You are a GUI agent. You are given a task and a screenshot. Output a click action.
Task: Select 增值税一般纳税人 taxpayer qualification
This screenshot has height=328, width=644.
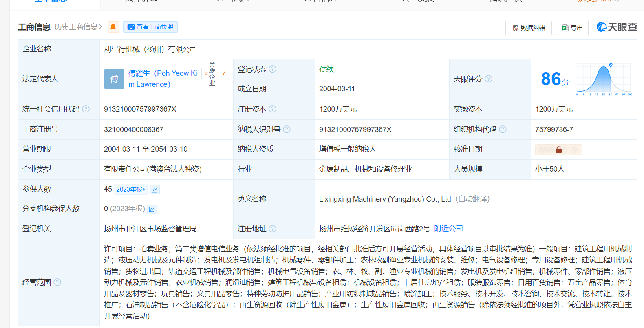348,149
